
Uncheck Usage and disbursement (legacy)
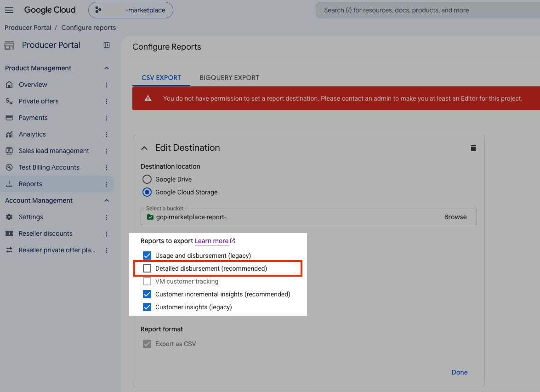coord(147,256)
